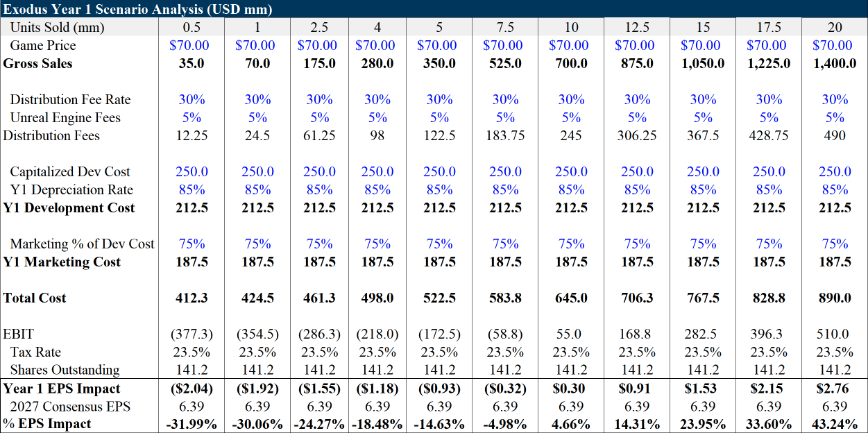Click the gross sales value 1,050.0
Image resolution: width=868 pixels, height=433 pixels.
pyautogui.click(x=703, y=63)
